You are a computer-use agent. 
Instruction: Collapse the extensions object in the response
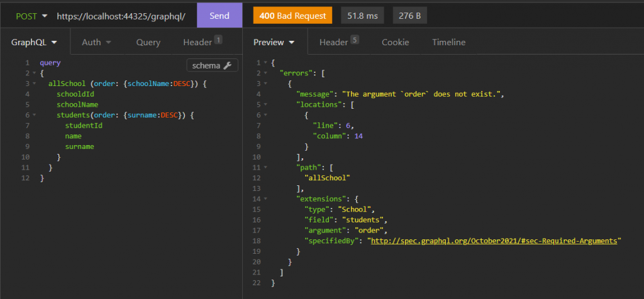point(264,199)
